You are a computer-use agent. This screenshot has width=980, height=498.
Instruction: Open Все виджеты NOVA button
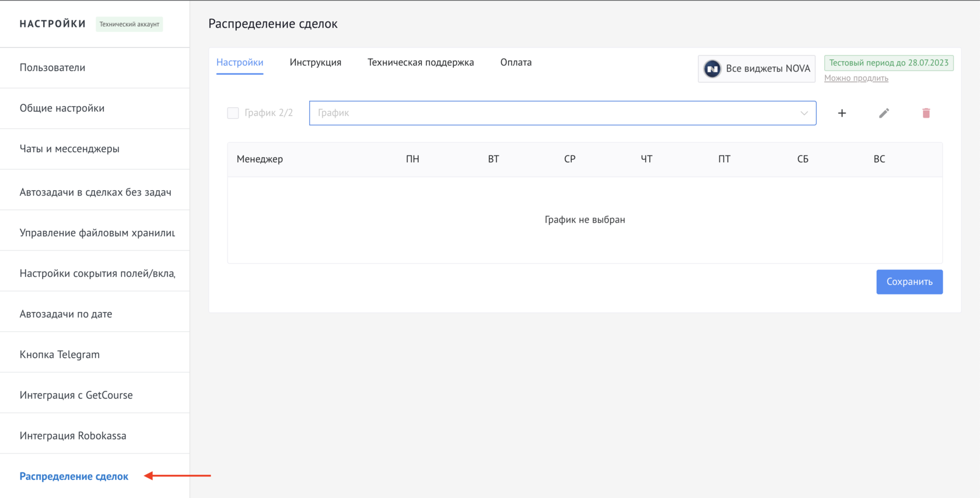coord(757,69)
